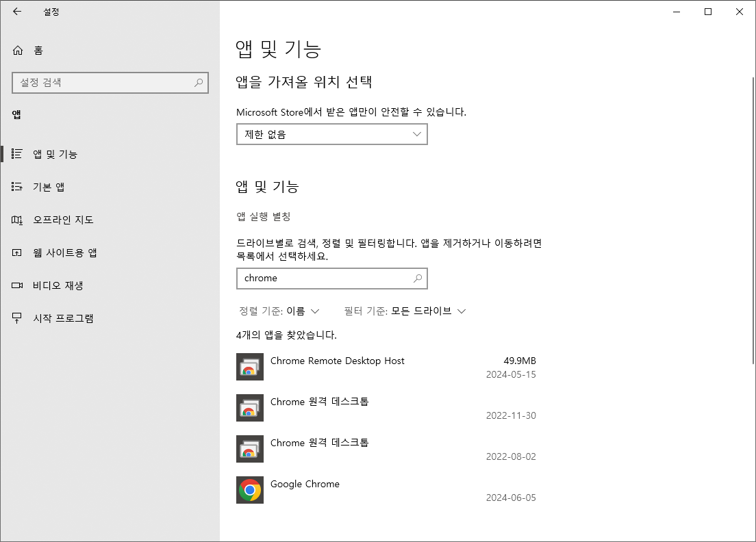
Task: Click the 홈 label in sidebar
Action: click(38, 50)
